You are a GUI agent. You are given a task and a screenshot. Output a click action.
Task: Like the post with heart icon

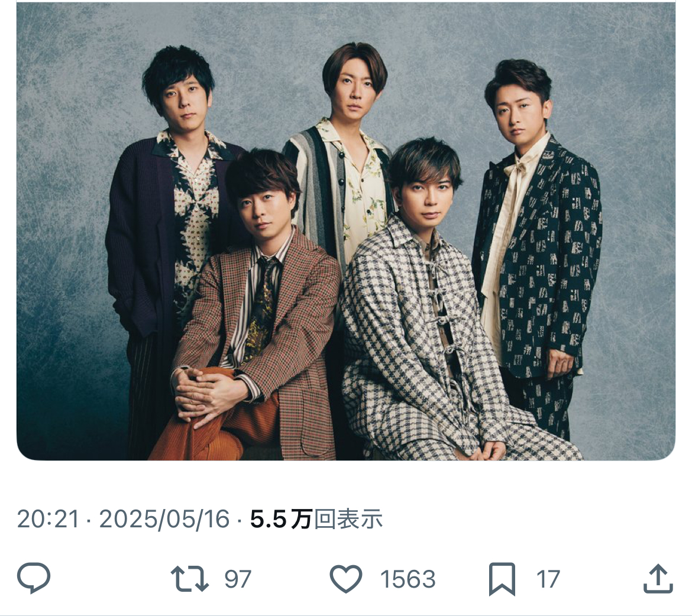coord(346,579)
